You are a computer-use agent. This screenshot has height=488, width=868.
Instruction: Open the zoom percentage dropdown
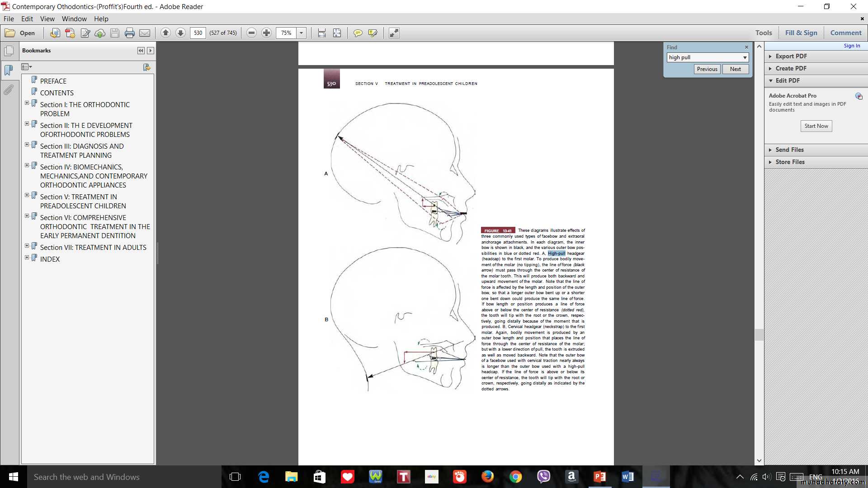click(x=301, y=33)
